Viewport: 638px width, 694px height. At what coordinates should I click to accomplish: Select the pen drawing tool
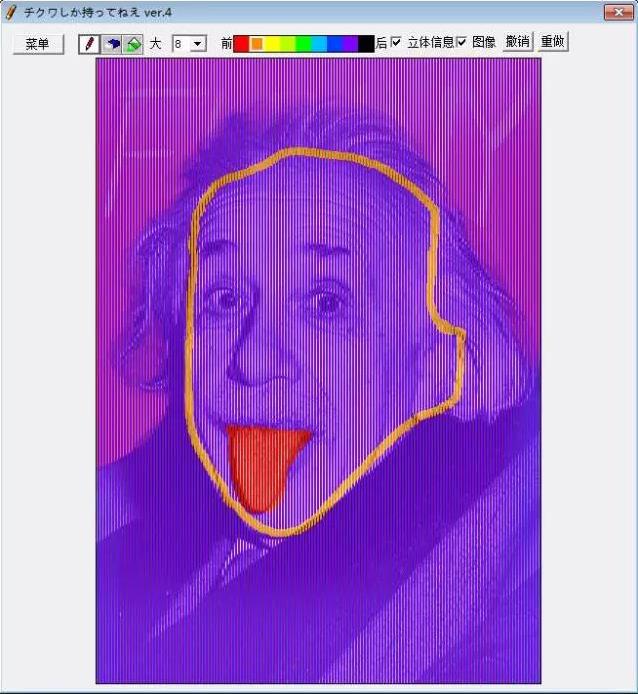click(x=89, y=44)
